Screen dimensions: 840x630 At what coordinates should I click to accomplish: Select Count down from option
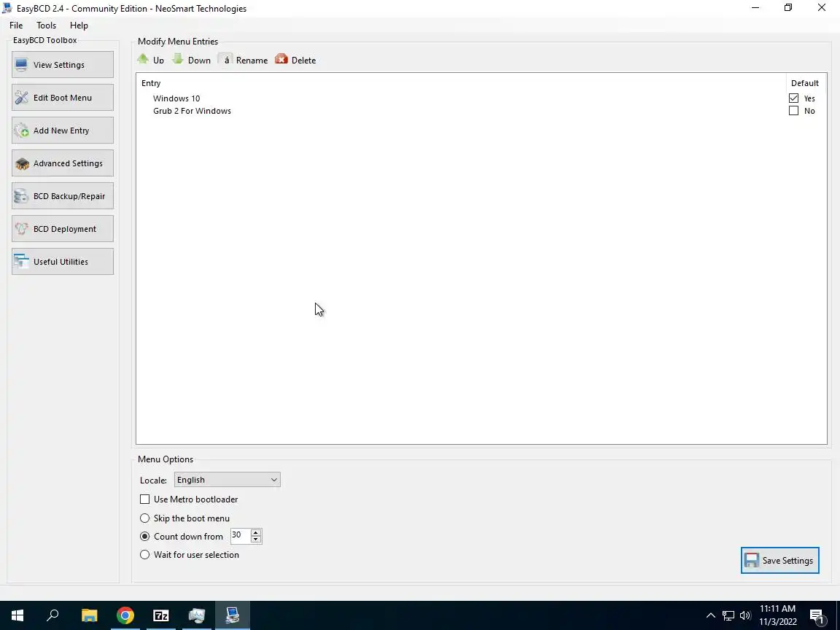144,536
